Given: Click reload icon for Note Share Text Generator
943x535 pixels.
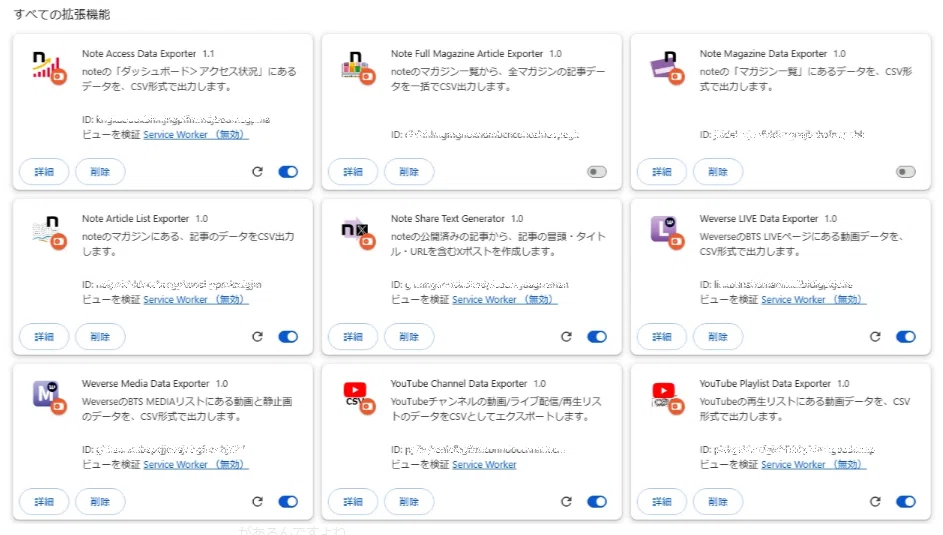Looking at the screenshot, I should click(566, 337).
